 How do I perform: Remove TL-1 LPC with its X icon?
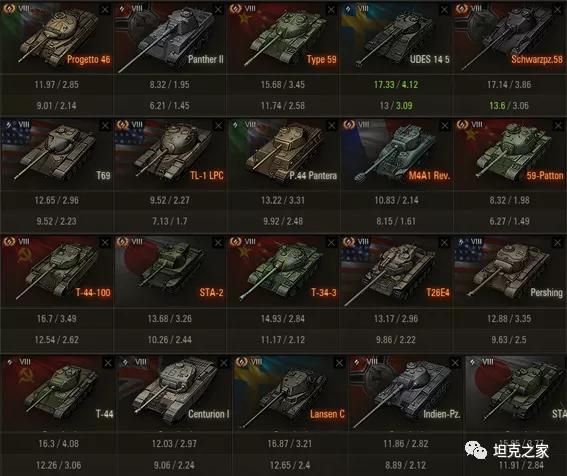pos(218,126)
